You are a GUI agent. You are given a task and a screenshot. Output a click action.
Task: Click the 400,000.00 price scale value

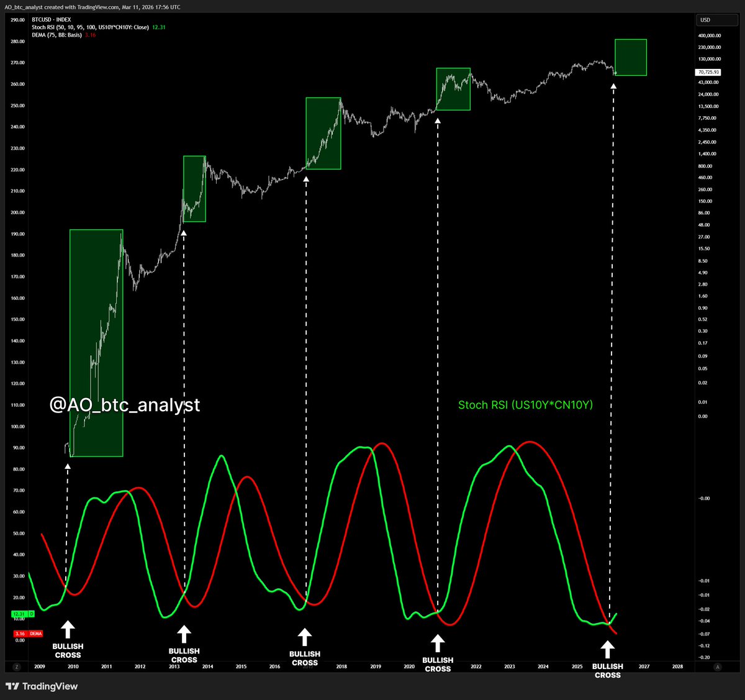709,35
